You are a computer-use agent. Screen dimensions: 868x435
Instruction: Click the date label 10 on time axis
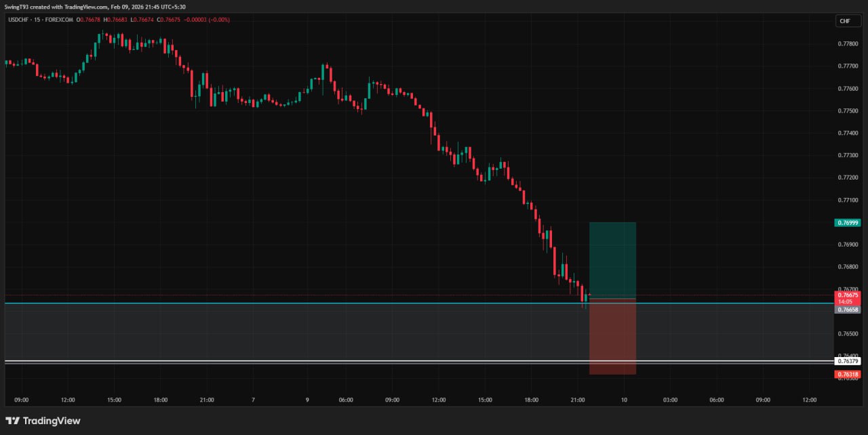click(x=623, y=400)
